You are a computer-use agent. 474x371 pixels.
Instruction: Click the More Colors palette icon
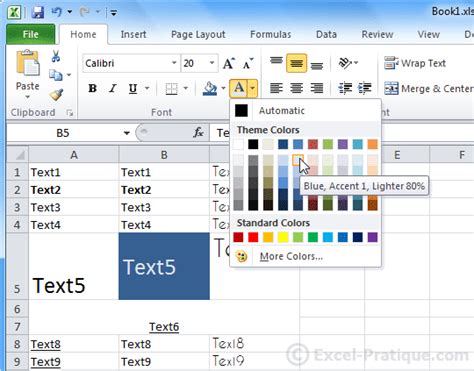tap(241, 256)
